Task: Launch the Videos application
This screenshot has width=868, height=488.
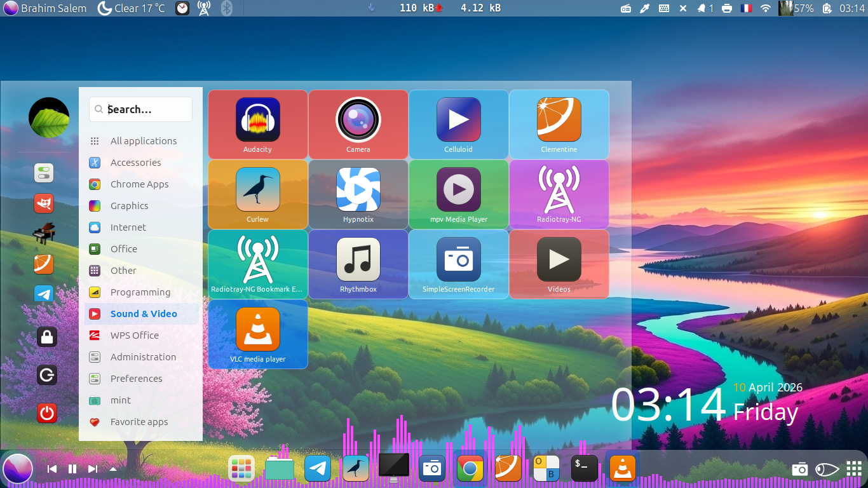Action: 559,264
